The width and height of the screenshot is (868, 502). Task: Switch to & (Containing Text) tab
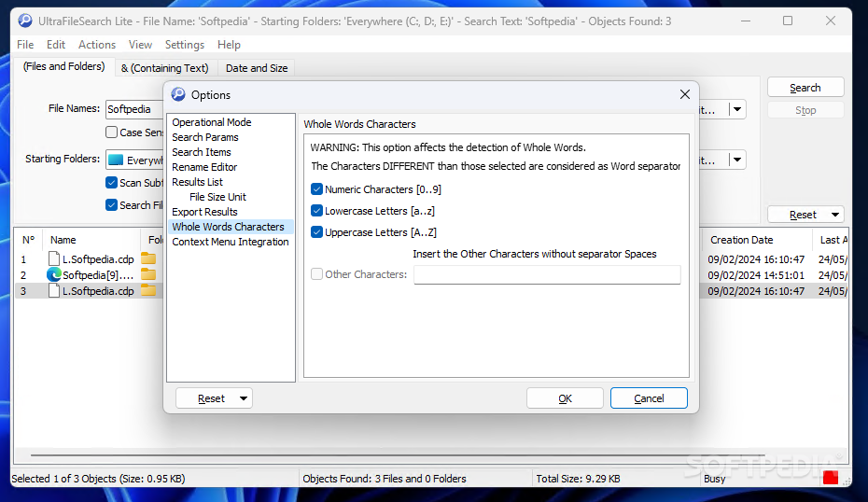pyautogui.click(x=165, y=68)
